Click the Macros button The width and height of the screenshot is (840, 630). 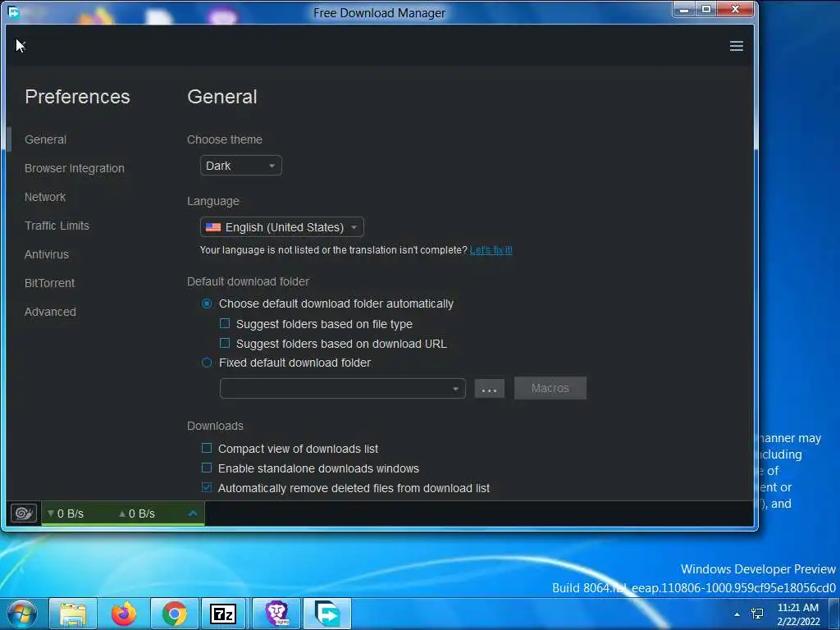(x=550, y=388)
